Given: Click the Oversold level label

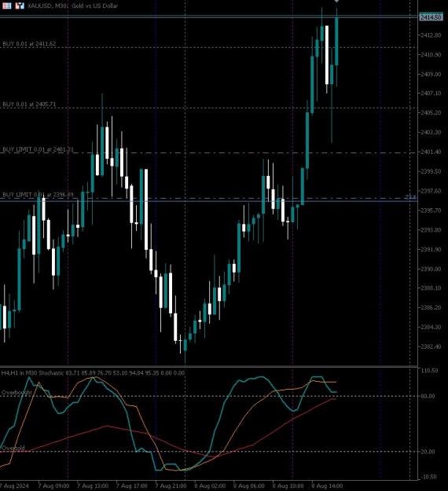Looking at the screenshot, I should 13,448.
